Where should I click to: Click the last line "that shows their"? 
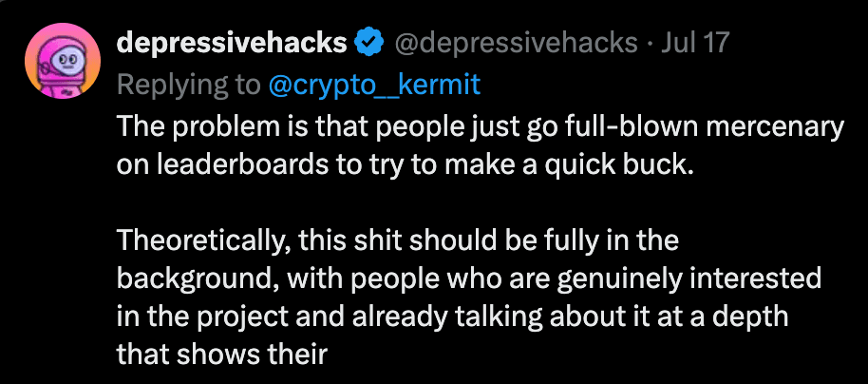222,355
